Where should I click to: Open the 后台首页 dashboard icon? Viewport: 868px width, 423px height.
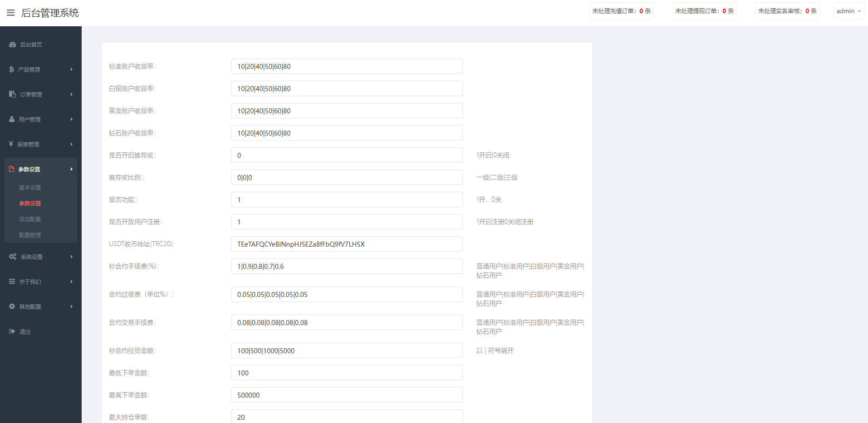pos(12,44)
